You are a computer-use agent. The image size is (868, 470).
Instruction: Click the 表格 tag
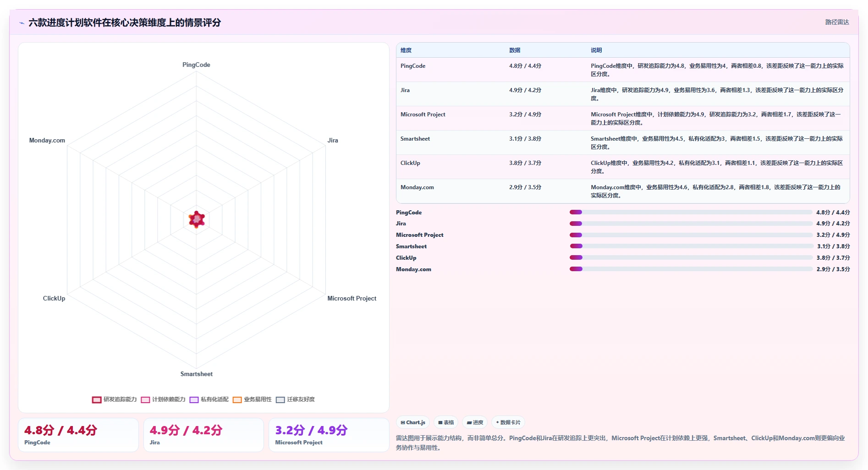click(446, 422)
